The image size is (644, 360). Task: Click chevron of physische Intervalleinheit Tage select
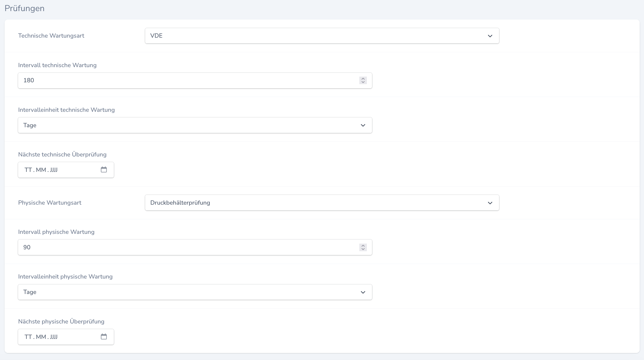coord(363,292)
